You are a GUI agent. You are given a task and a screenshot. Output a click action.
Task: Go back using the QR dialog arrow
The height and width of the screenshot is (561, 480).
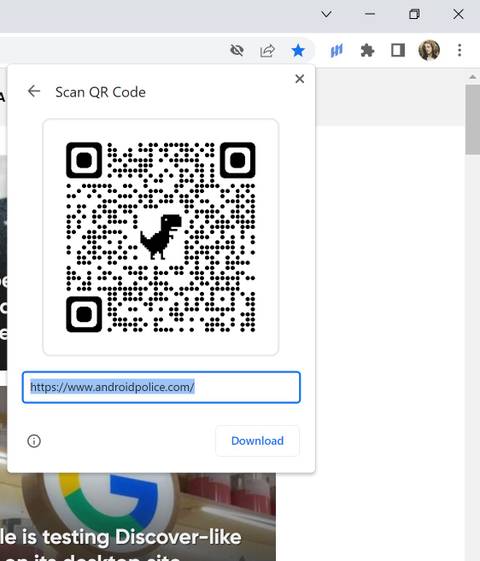tap(34, 91)
